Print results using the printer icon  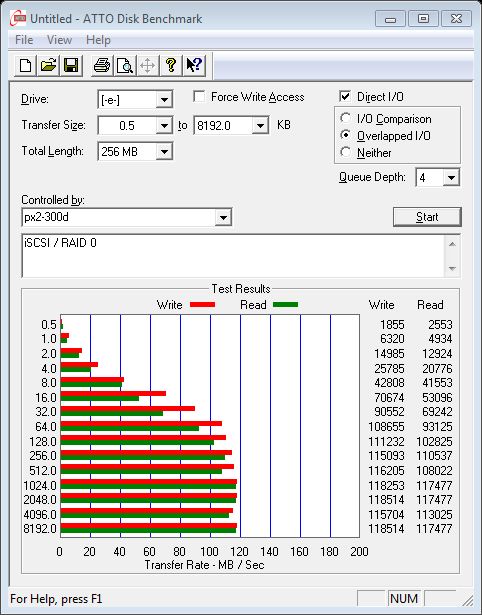102,65
